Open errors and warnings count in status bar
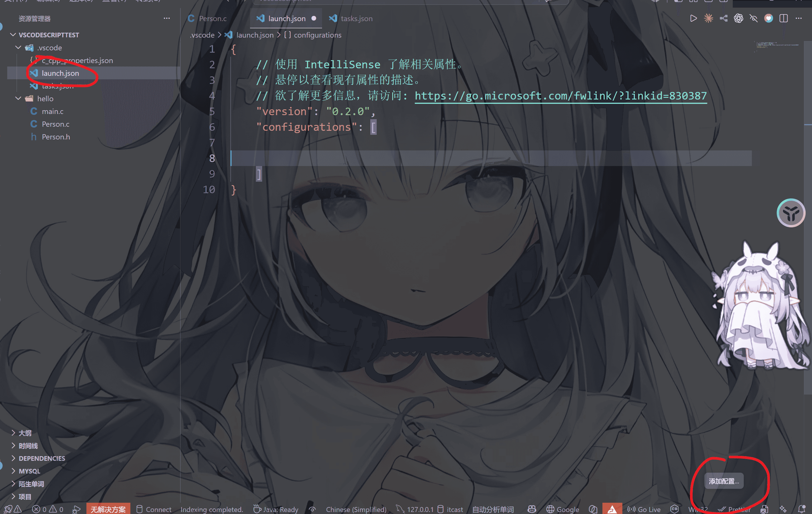The image size is (812, 514). (x=47, y=509)
